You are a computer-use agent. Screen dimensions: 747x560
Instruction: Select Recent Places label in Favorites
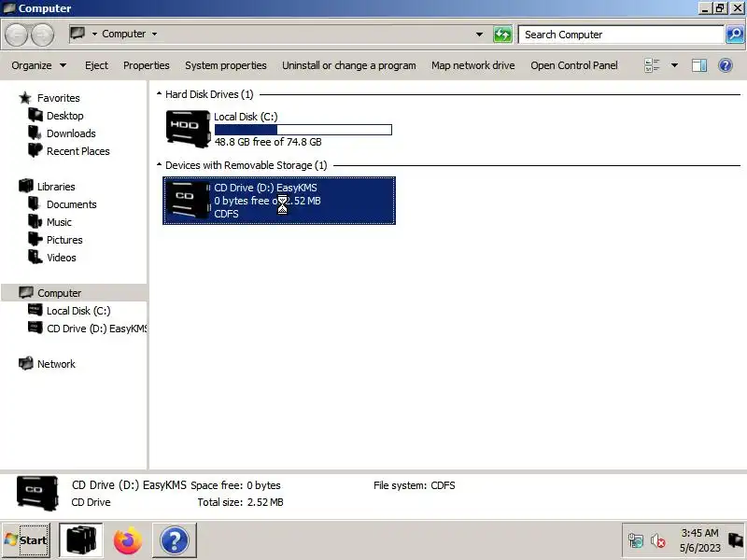(x=78, y=151)
